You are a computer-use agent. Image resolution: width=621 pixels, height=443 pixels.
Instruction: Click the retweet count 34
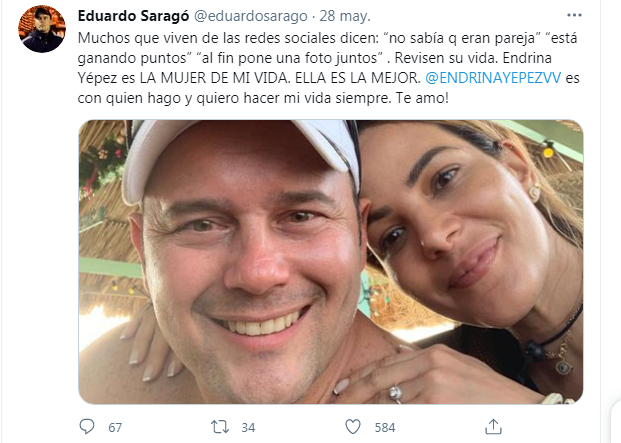[248, 428]
